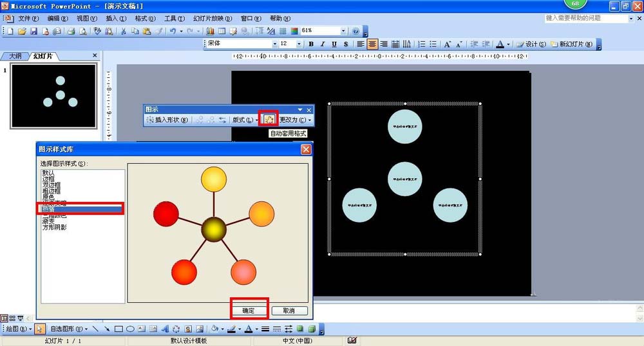This screenshot has height=346, width=644.
Task: Click the New blank presentation icon
Action: point(11,31)
